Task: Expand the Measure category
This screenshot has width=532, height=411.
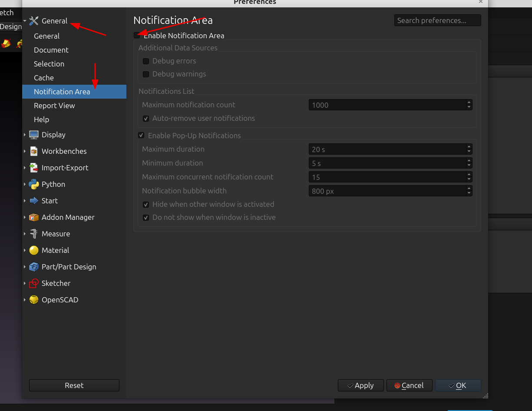Action: 25,234
